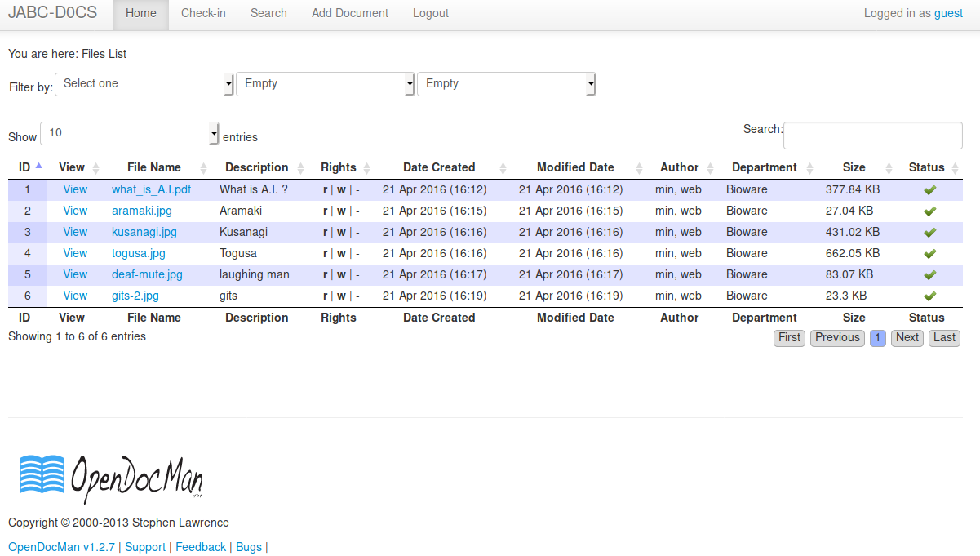Screen dimensions: 980x556
Task: Click inside the Search text field
Action: coord(872,135)
